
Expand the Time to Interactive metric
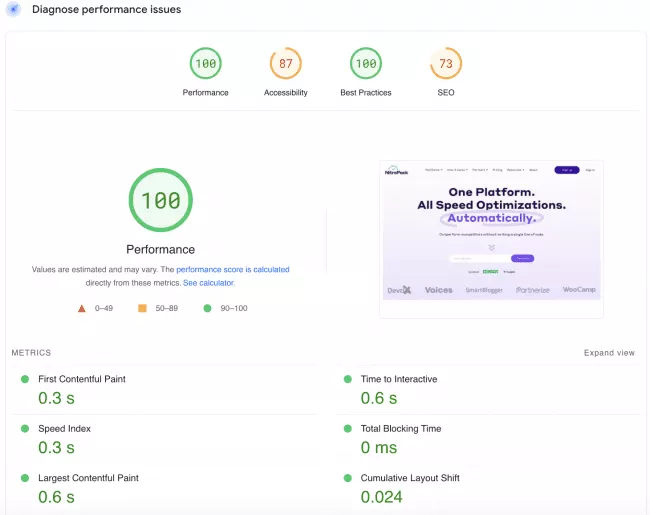399,379
